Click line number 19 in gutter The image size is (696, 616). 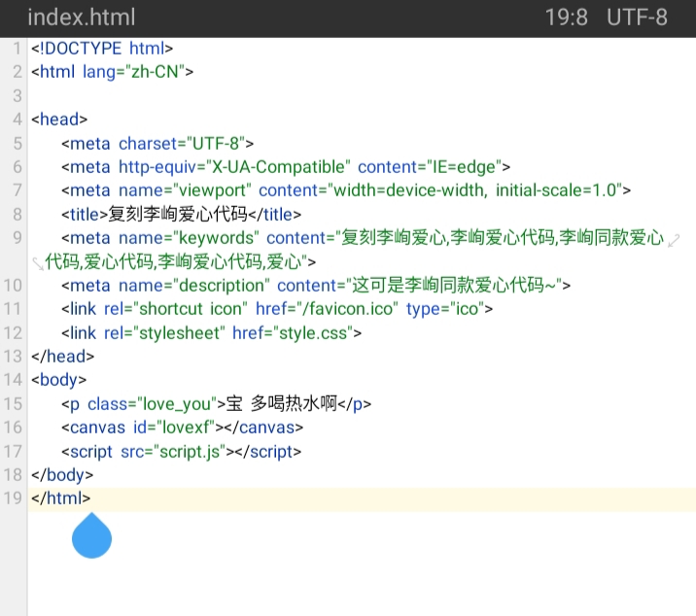(x=13, y=498)
